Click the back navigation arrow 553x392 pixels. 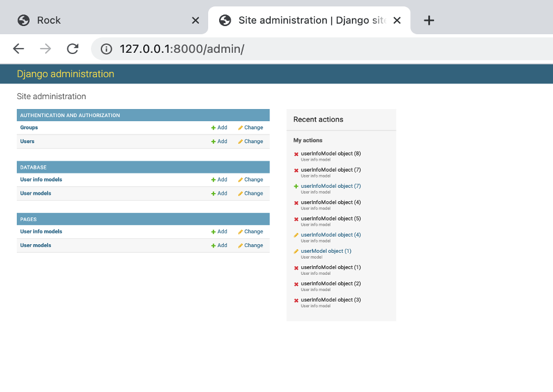[x=18, y=49]
